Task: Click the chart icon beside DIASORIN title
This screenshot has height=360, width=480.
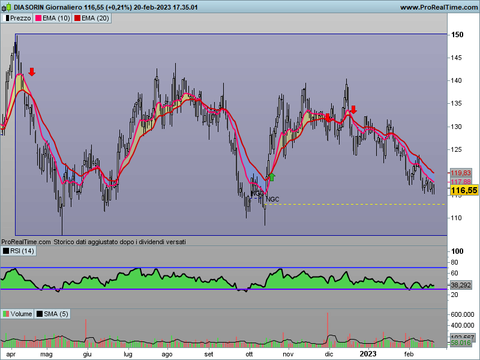Action: pyautogui.click(x=6, y=7)
